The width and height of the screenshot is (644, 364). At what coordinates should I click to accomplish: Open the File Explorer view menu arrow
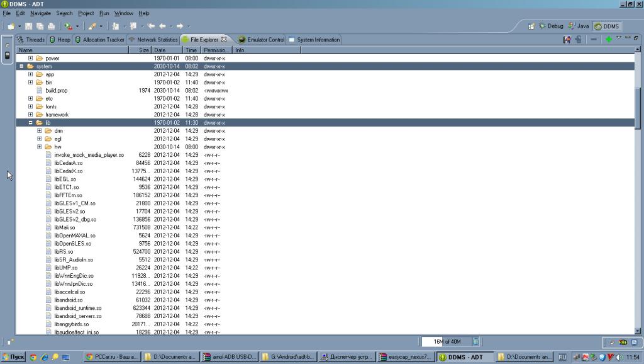(x=619, y=38)
